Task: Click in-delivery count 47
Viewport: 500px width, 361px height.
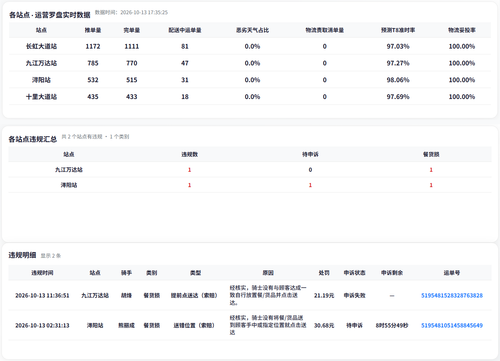Action: (185, 63)
